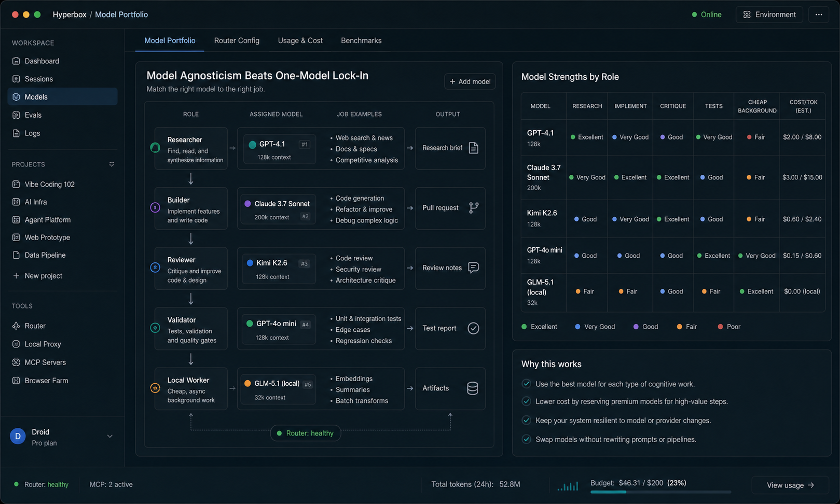Viewport: 840px width, 504px height.
Task: Click the Cheap Background column header
Action: pos(757,106)
